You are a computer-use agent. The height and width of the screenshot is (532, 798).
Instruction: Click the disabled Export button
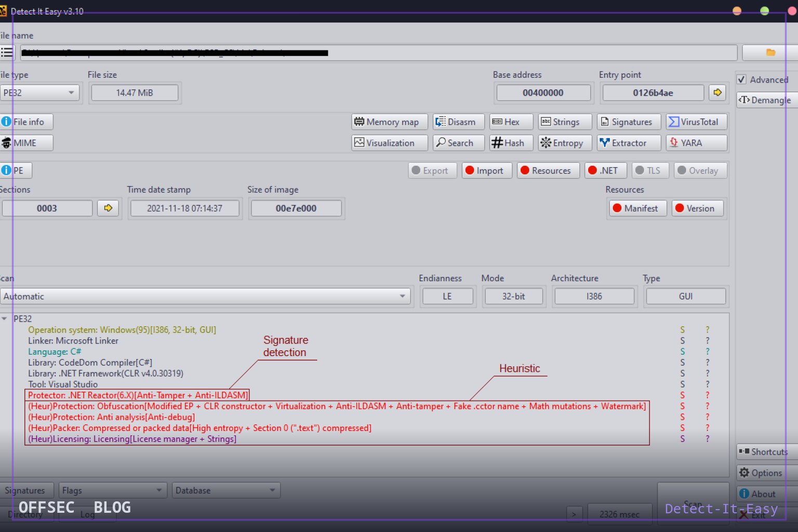432,170
